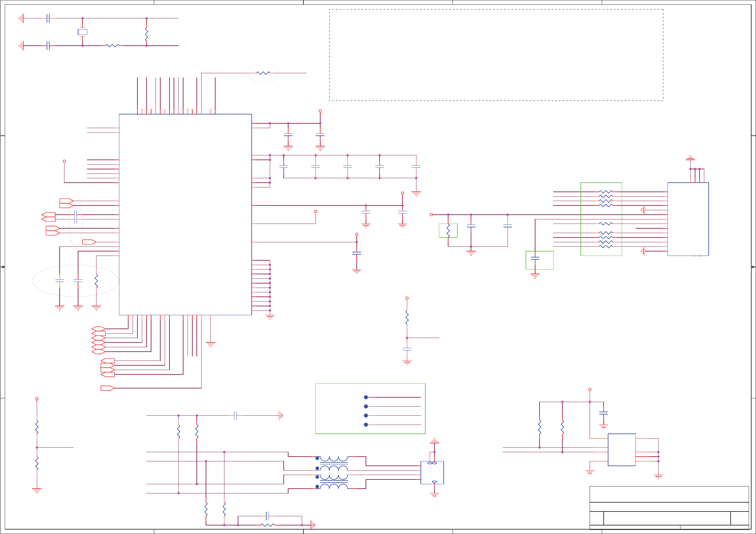Select the horizontal capacitor above the bottom-center resistor
Screen dimensions: 756x534
[x=267, y=516]
